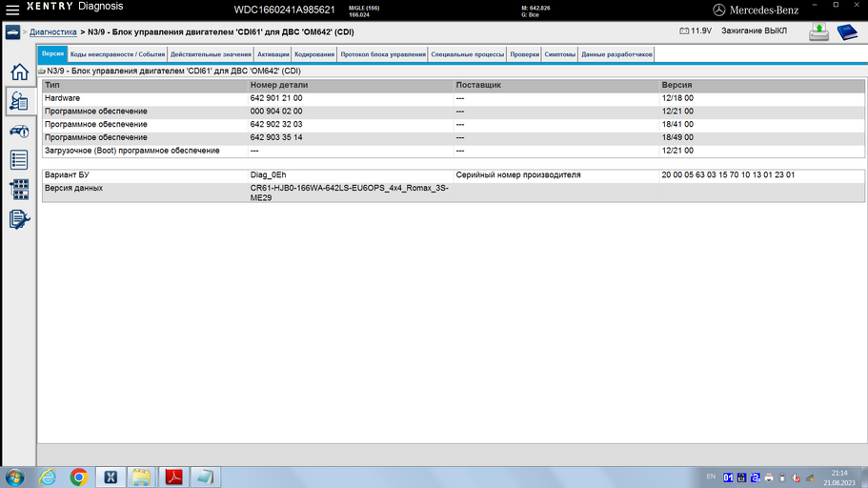The height and width of the screenshot is (488, 868).
Task: Click serial number 20 00 05 63 03 value
Action: pyautogui.click(x=728, y=175)
